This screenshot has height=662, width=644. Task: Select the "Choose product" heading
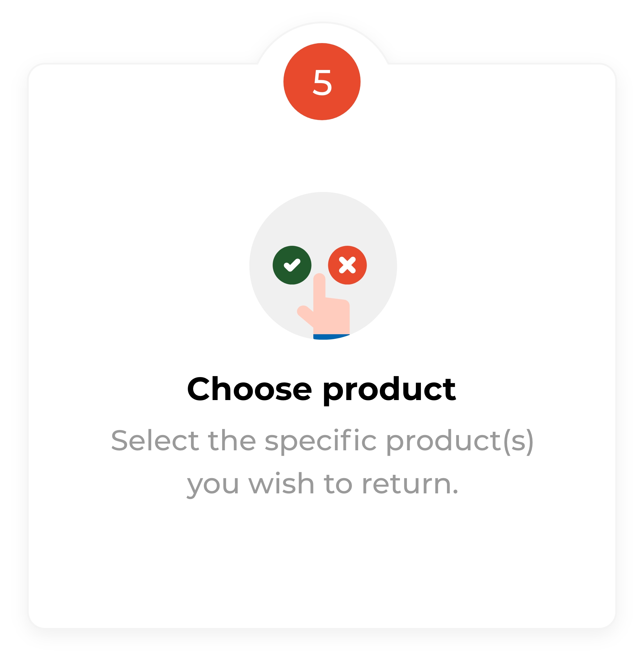point(322,390)
